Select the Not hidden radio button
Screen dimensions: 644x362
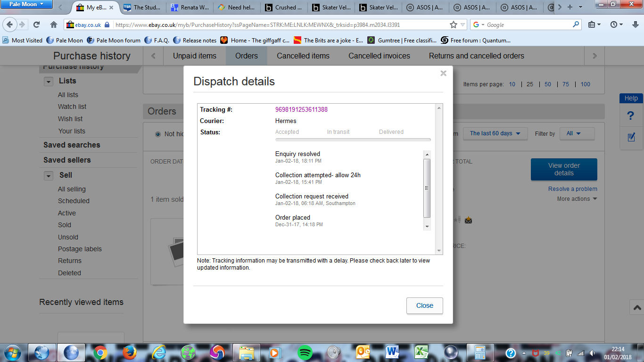[x=158, y=134]
